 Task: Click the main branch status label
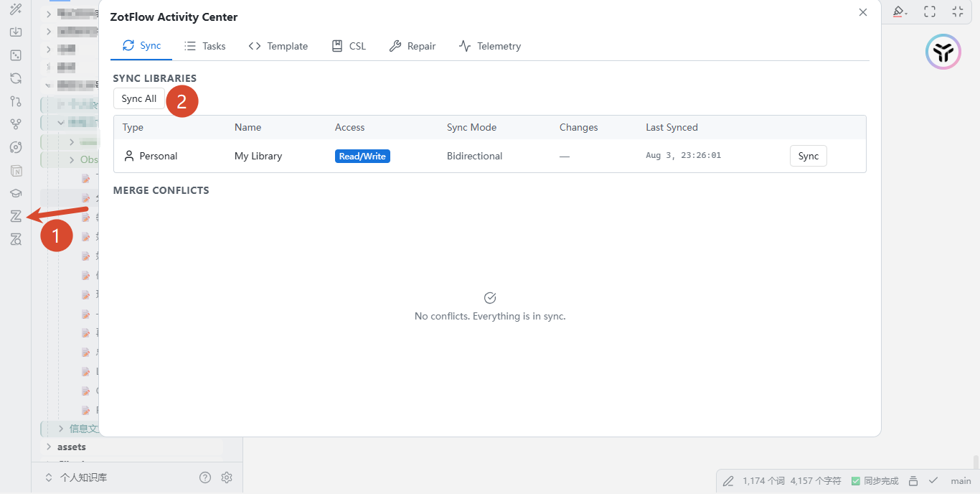pos(961,481)
